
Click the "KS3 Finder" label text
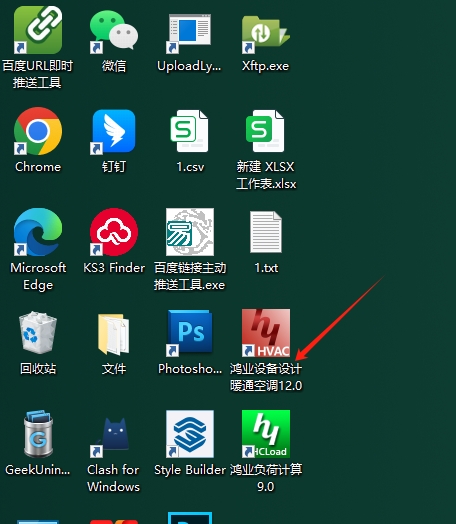[x=114, y=268]
